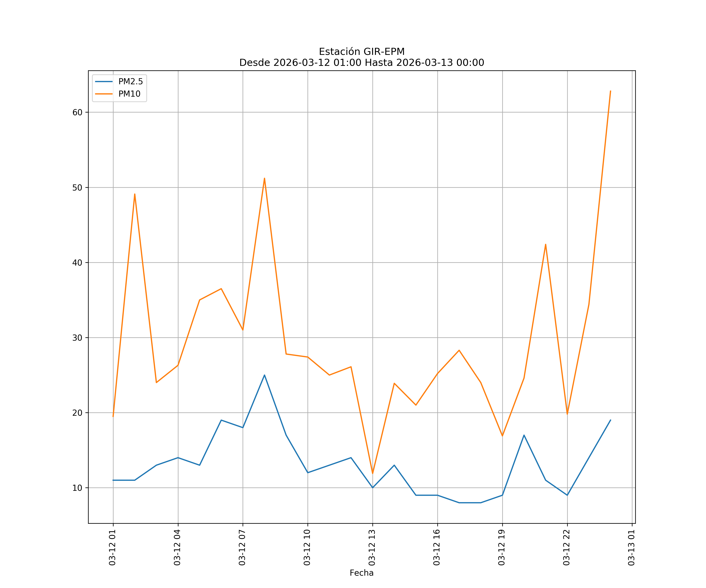Click the 60 y-axis tick label

click(77, 113)
